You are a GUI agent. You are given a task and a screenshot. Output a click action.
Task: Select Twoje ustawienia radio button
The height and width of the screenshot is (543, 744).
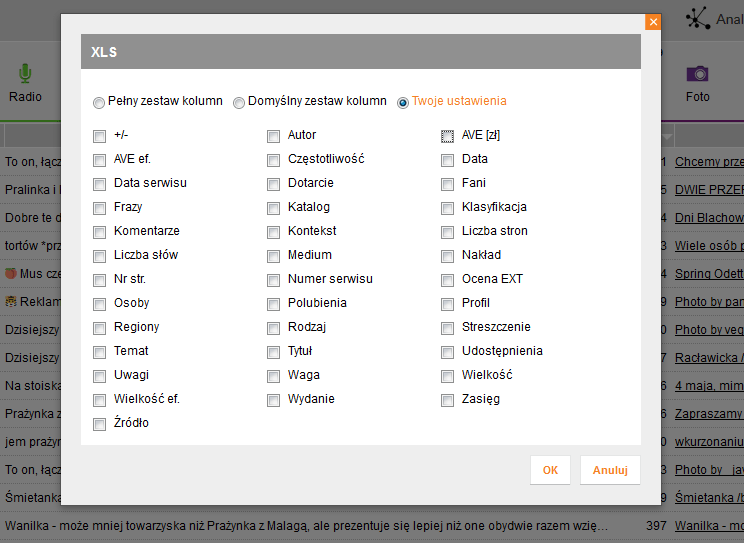pos(402,103)
